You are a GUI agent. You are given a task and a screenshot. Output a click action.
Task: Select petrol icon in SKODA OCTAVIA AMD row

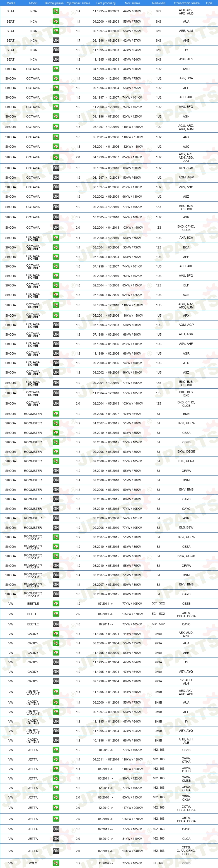coord(56,69)
